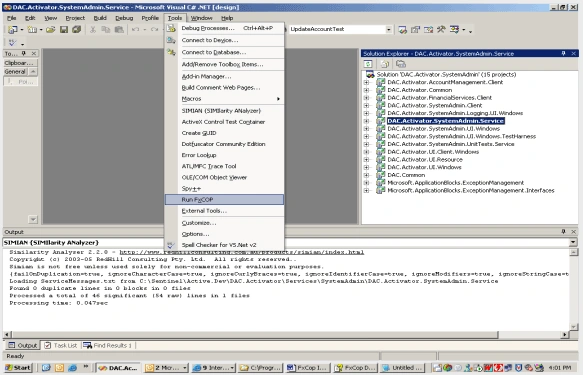Click Refresh icon in Solution Explorer toolbar
Image resolution: width=583 pixels, height=375 pixels.
[x=368, y=64]
